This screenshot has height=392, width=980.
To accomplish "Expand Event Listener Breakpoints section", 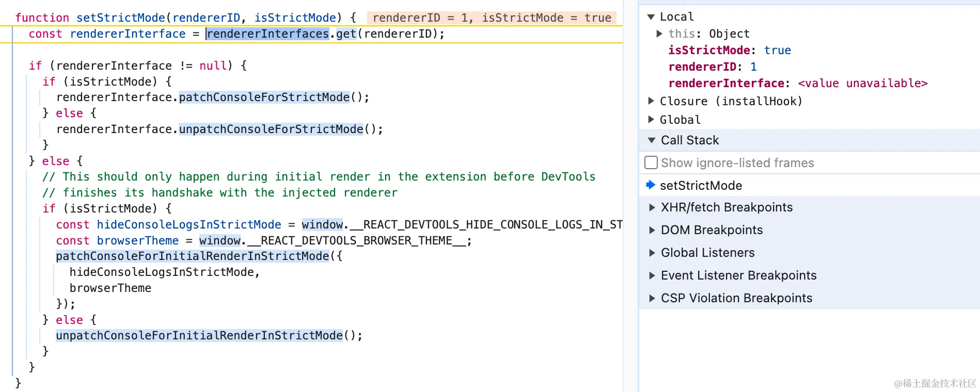I will coord(652,275).
